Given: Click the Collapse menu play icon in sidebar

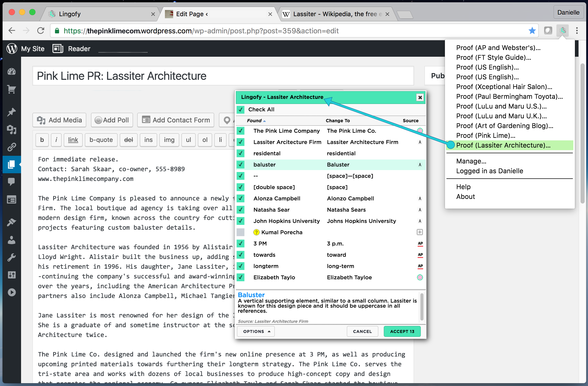Looking at the screenshot, I should [x=12, y=292].
